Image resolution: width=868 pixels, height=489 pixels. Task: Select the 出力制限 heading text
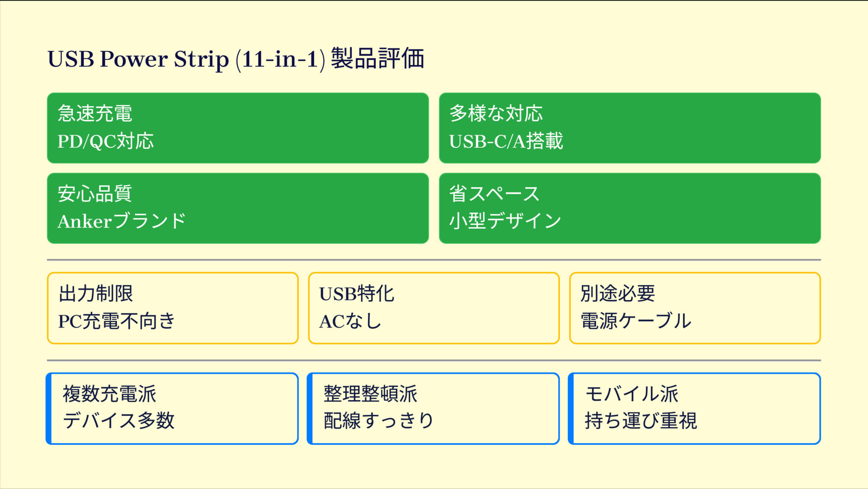(x=96, y=294)
